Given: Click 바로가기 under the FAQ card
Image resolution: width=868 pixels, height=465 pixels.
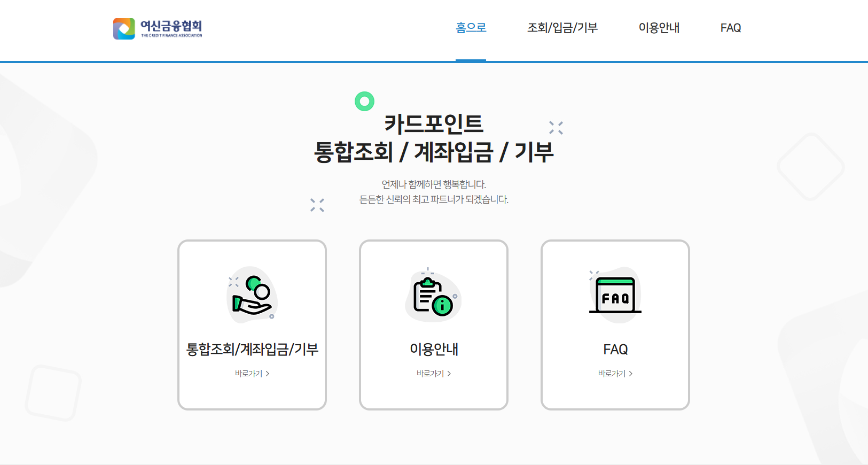Looking at the screenshot, I should tap(615, 374).
